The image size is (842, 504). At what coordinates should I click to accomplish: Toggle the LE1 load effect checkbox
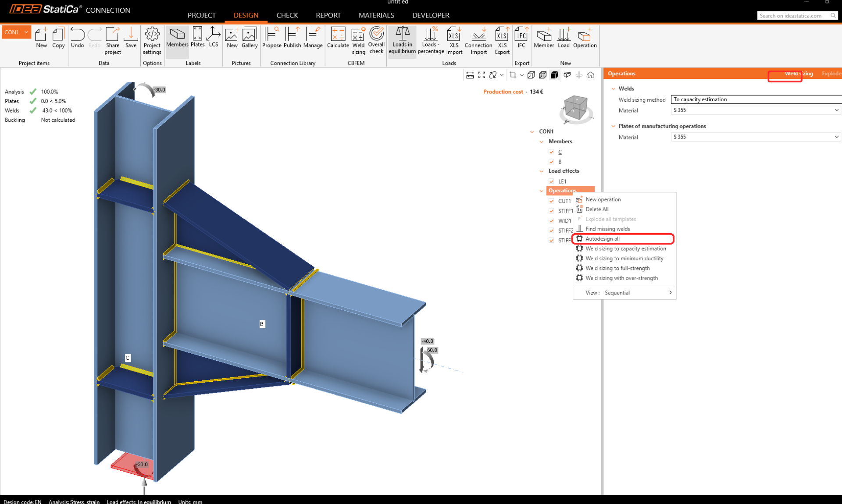(x=551, y=181)
